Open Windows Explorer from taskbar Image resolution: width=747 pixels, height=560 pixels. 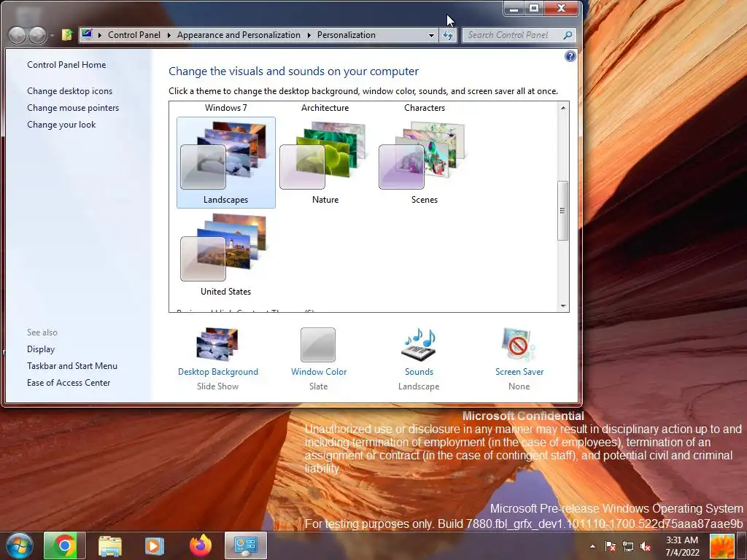click(110, 545)
